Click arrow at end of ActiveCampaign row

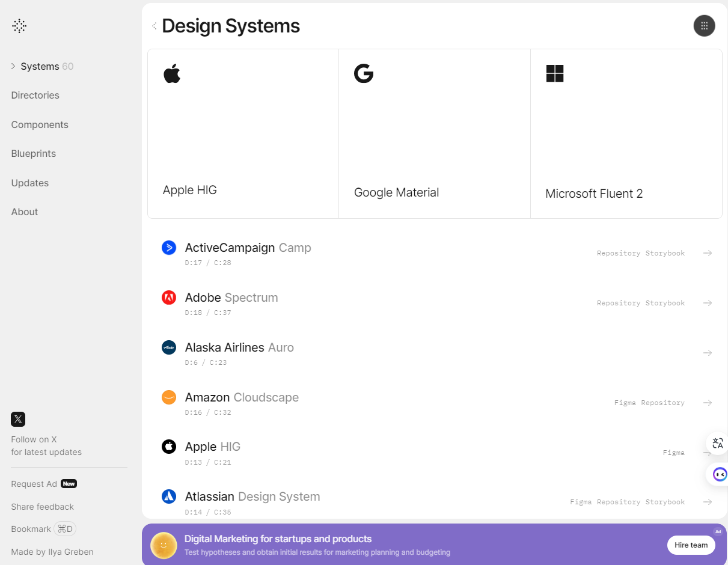click(x=708, y=253)
